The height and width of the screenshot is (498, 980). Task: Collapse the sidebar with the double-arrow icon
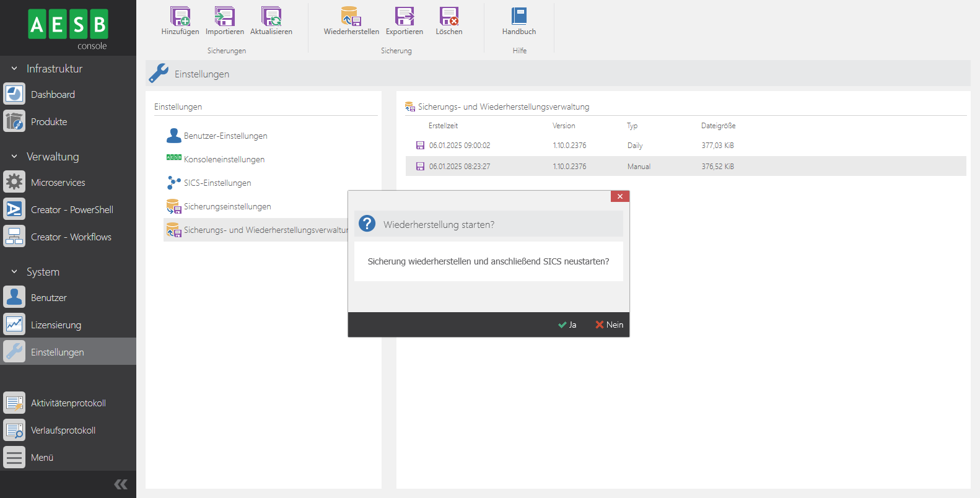point(121,484)
